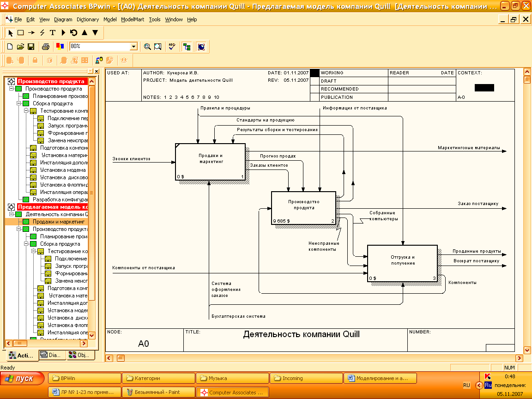The image size is (532, 399).
Task: Select Продажи и маркетинг tree item
Action: coord(58,222)
